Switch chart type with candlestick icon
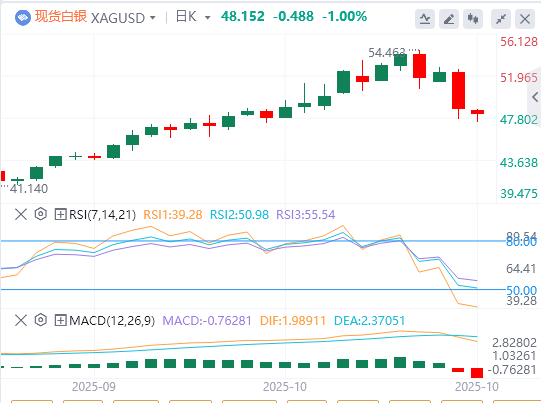 (473, 19)
